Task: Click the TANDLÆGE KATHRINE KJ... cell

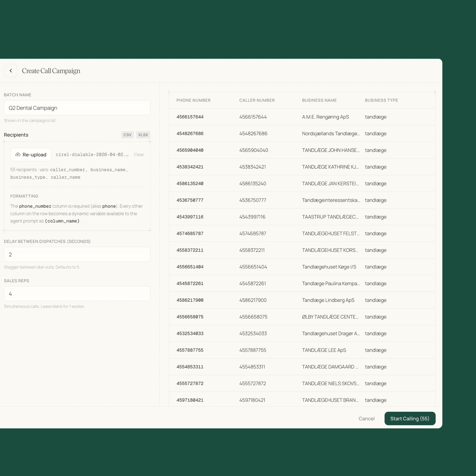Action: (x=330, y=167)
